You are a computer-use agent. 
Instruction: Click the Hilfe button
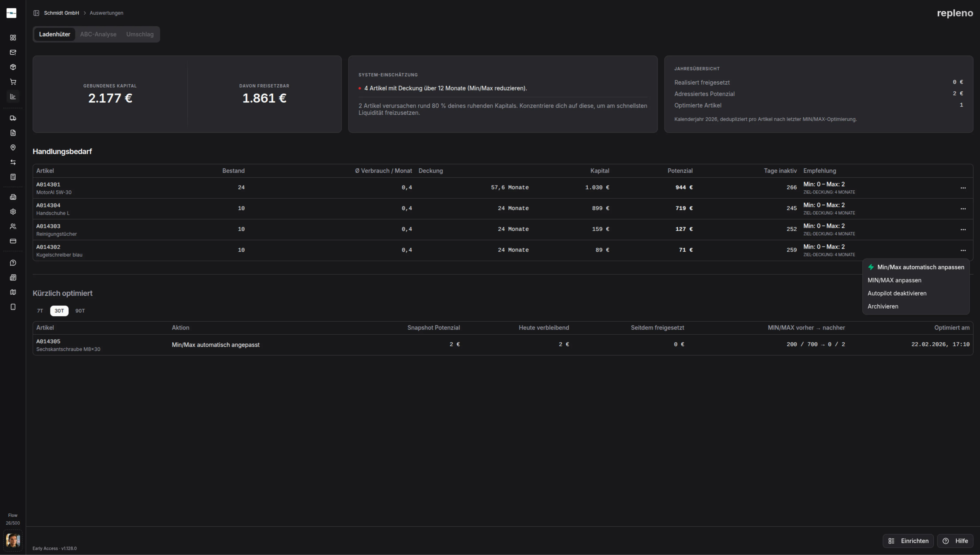[955, 541]
